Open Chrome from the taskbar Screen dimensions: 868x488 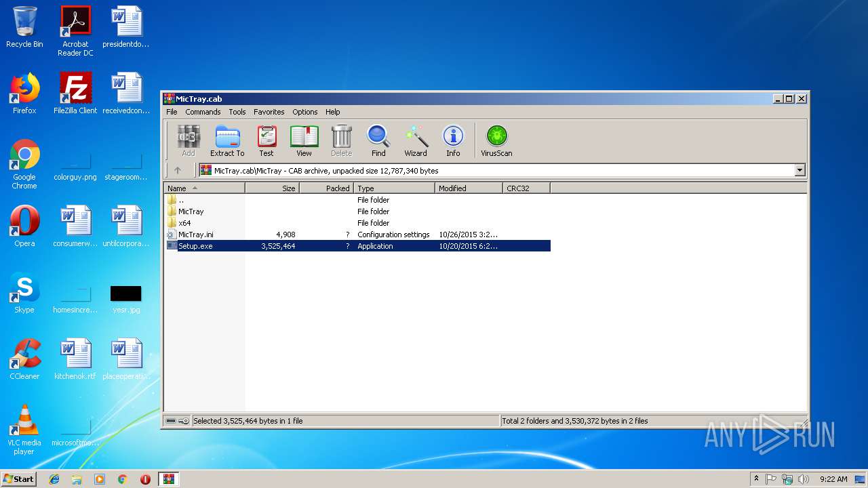pos(122,479)
